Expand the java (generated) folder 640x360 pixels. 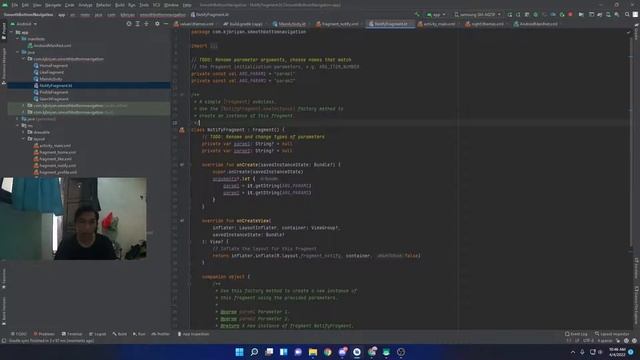[x=18, y=119]
